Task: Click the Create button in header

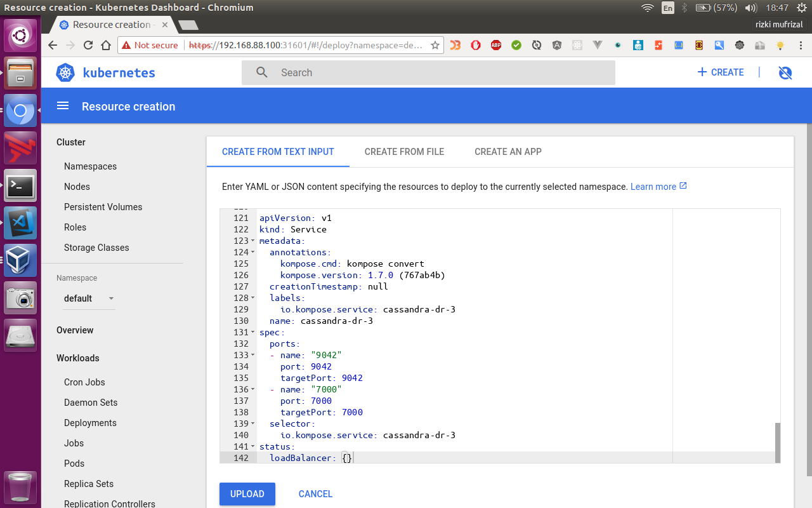Action: point(721,72)
